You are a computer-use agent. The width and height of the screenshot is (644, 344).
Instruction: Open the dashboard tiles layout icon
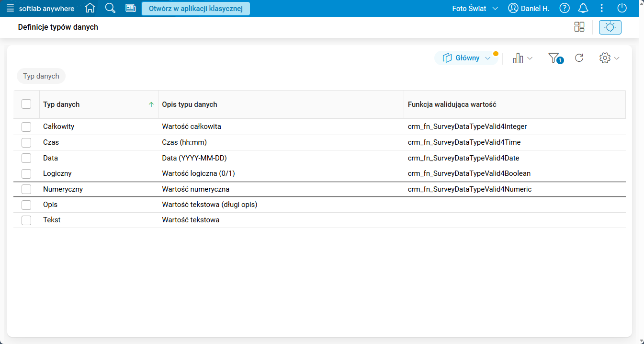(579, 27)
